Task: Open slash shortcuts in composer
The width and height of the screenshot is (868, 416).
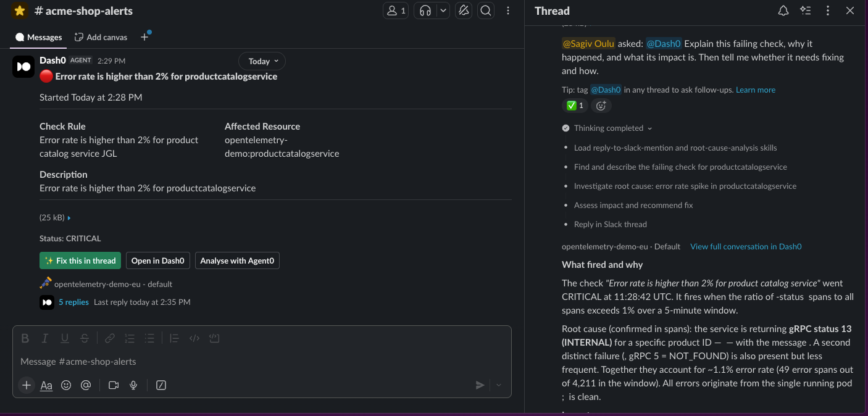Action: click(161, 385)
